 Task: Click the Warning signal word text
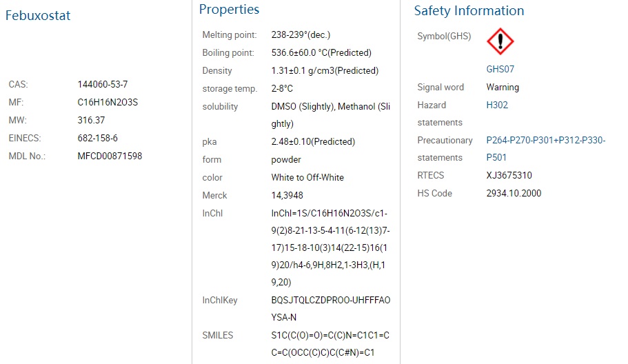point(503,88)
